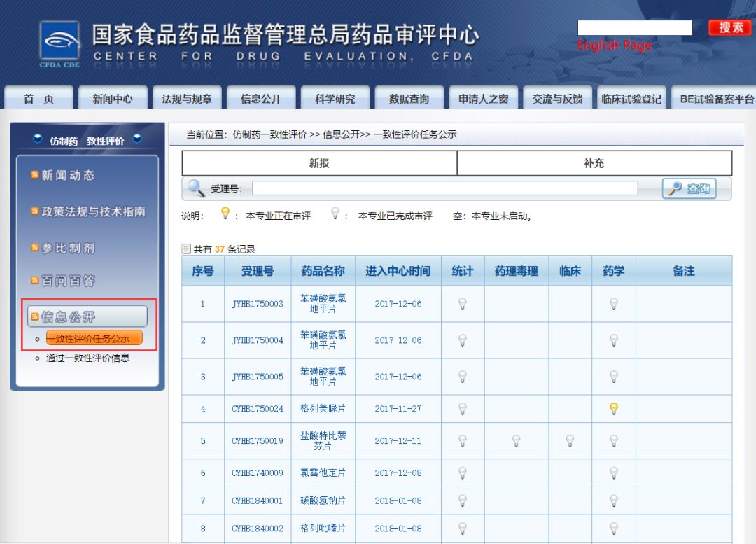This screenshot has width=756, height=544.
Task: Click drug name 碳酸氢钠片
Action: (x=323, y=501)
